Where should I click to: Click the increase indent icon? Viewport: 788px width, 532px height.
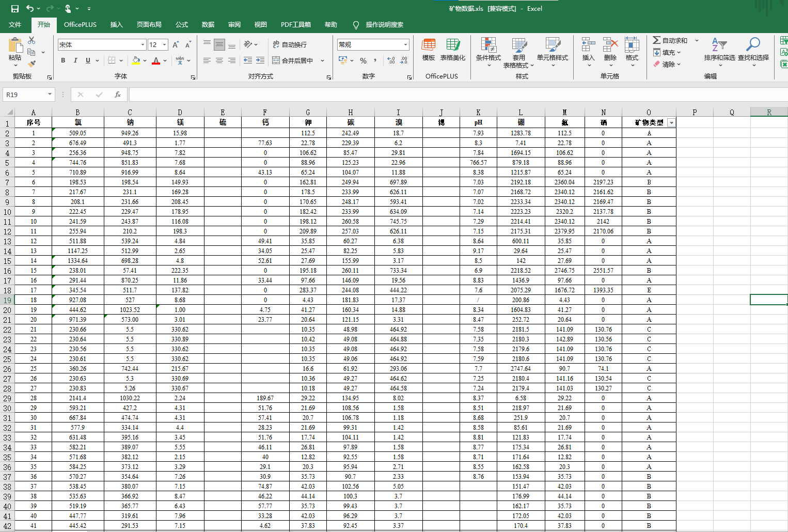260,60
